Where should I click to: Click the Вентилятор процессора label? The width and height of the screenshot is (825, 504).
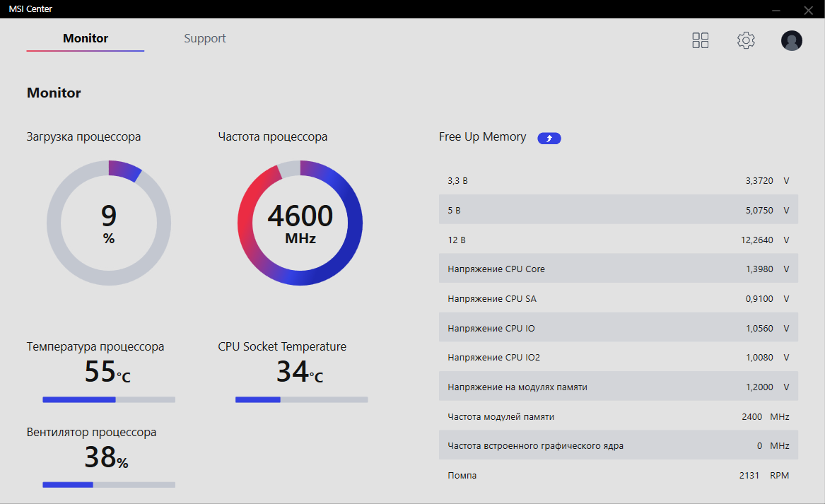(92, 432)
